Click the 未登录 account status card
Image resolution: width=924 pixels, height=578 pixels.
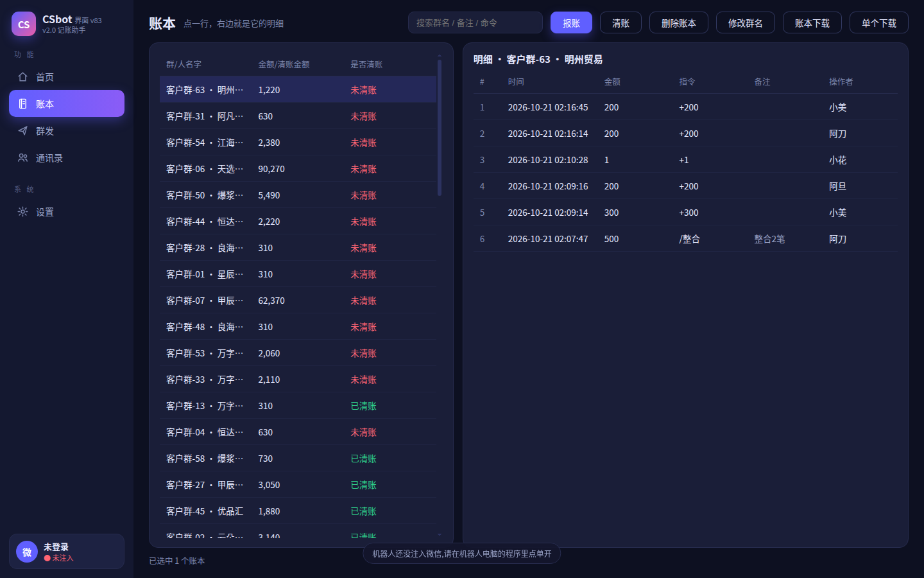coord(67,552)
